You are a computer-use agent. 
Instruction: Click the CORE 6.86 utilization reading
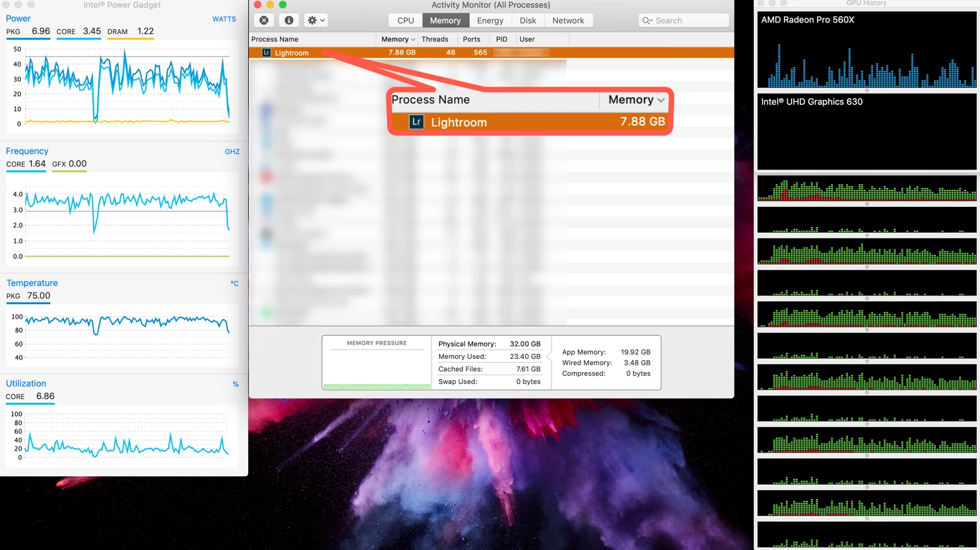30,397
